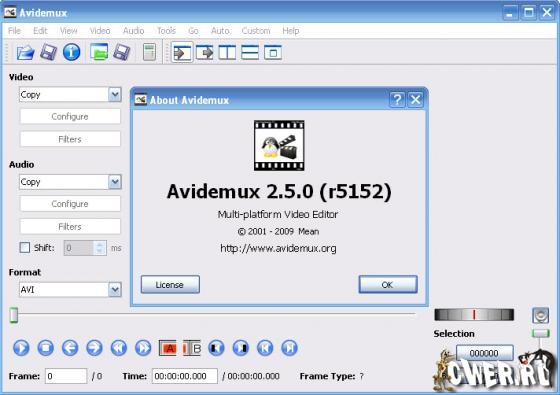Image resolution: width=560 pixels, height=395 pixels.
Task: Expand the Video codec Copy dropdown
Action: (115, 95)
